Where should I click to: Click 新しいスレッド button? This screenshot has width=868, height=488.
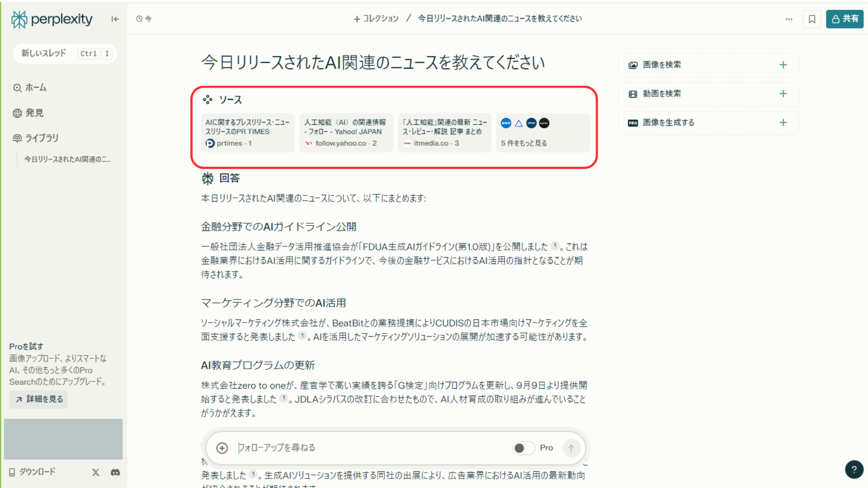(65, 53)
